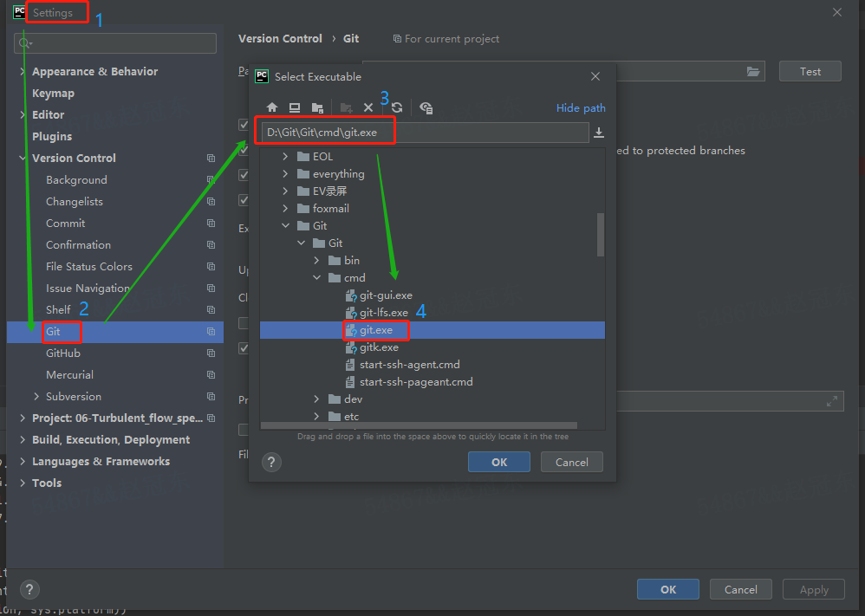865x616 pixels.
Task: Toggle show hidden files and directories icon
Action: pos(426,107)
